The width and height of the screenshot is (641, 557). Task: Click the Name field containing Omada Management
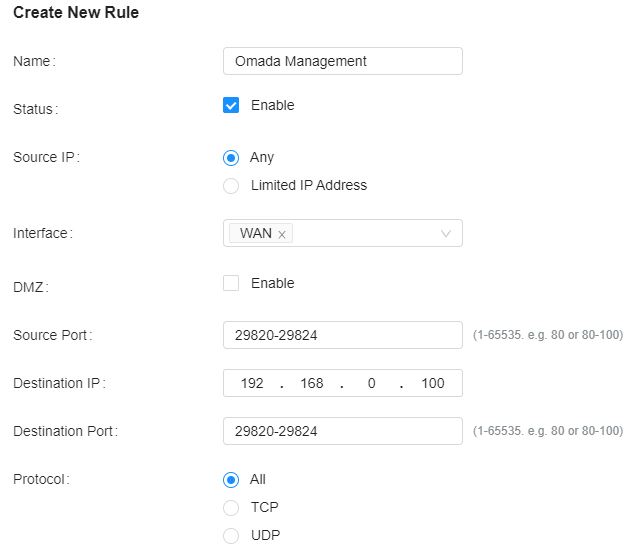(342, 61)
